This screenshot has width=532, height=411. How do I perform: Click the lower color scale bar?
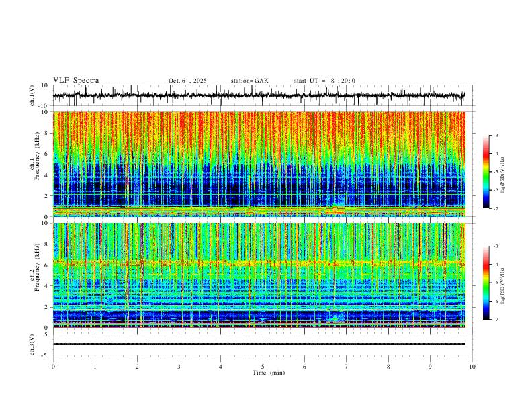click(486, 283)
